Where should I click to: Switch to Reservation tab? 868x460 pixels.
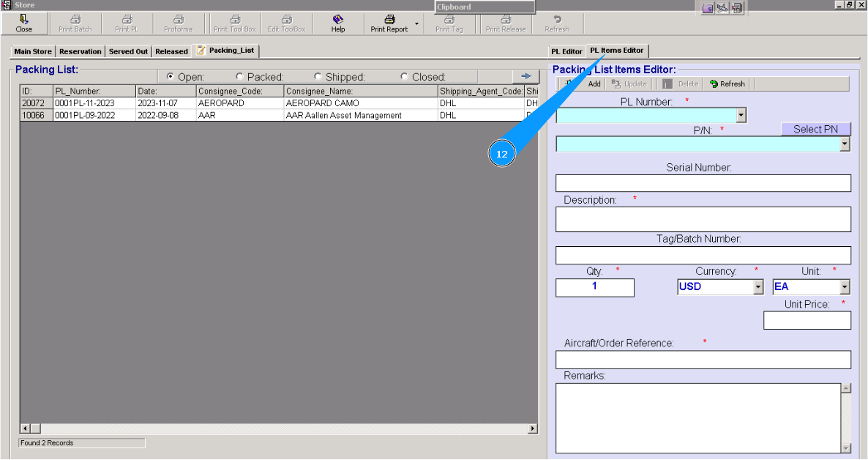(81, 51)
